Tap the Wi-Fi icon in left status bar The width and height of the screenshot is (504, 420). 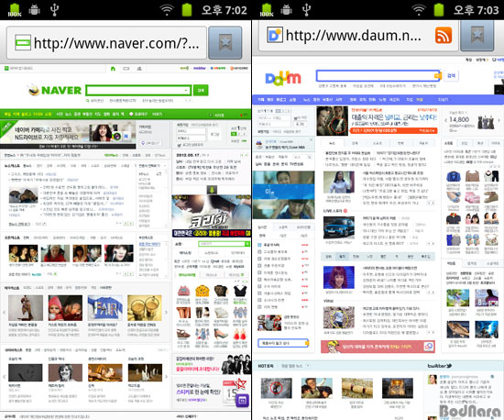(167, 10)
